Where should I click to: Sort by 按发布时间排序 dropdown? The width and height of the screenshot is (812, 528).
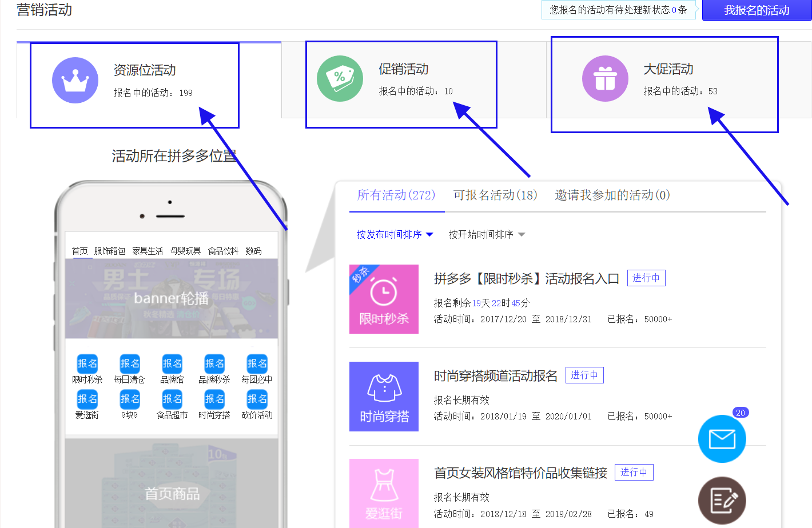(395, 234)
